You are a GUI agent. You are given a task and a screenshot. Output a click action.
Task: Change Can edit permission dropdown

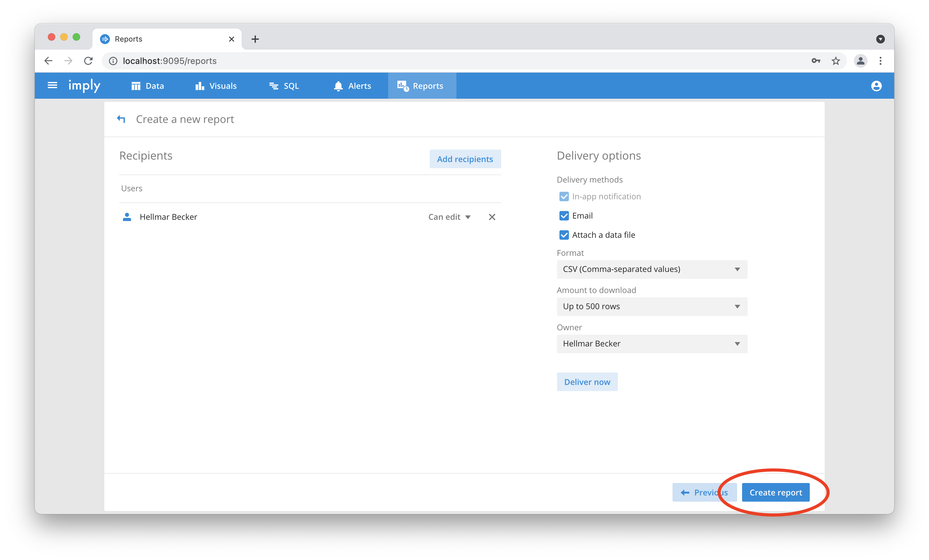coord(449,217)
